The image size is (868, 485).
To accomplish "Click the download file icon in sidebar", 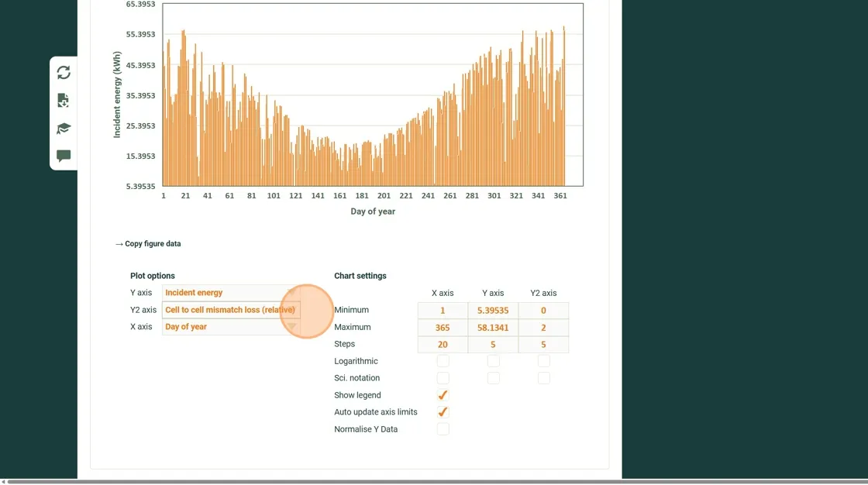I will pyautogui.click(x=64, y=101).
